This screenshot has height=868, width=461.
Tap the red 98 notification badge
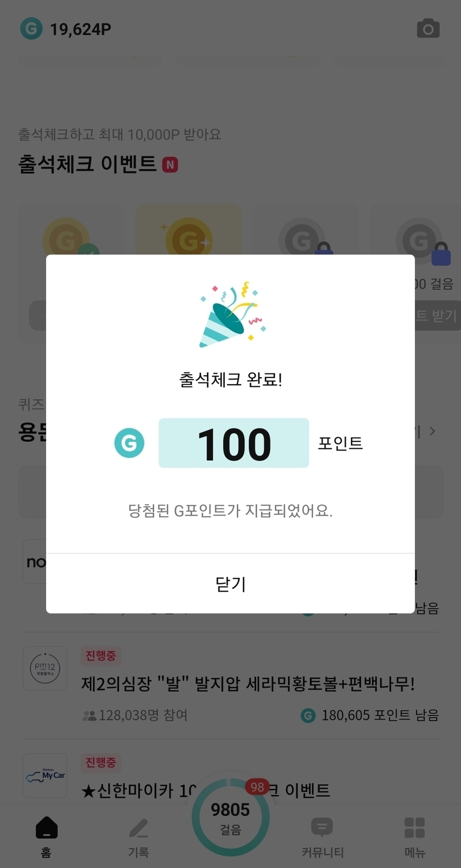tap(257, 787)
